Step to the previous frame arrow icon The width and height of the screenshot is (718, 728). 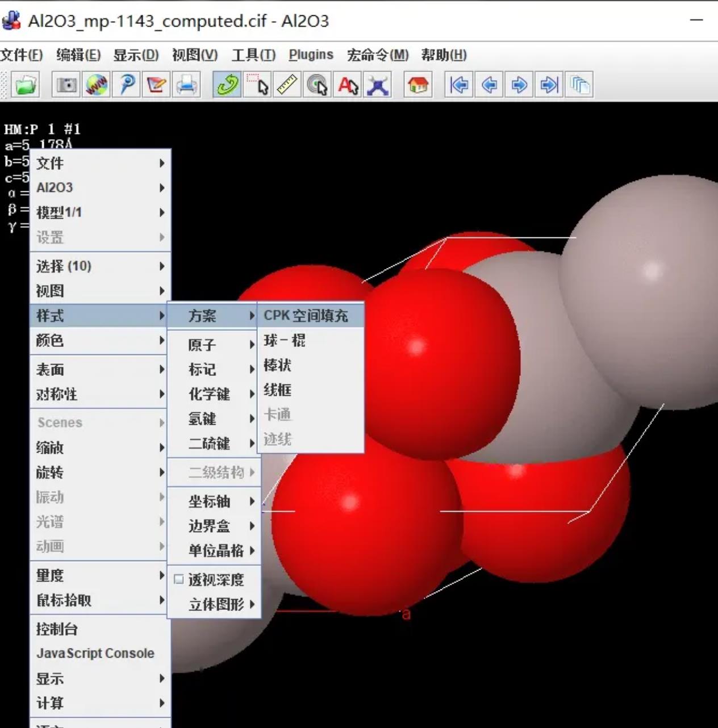click(x=489, y=85)
